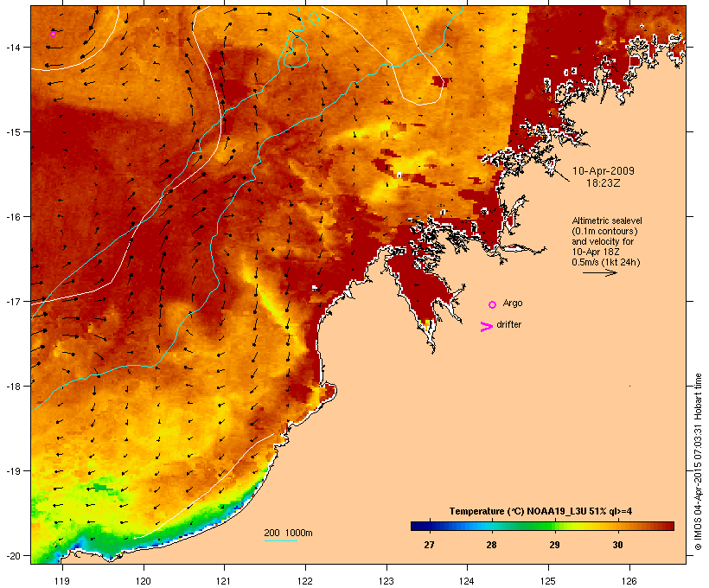
Task: Click the 'Argo' legend label
Action: tap(513, 303)
